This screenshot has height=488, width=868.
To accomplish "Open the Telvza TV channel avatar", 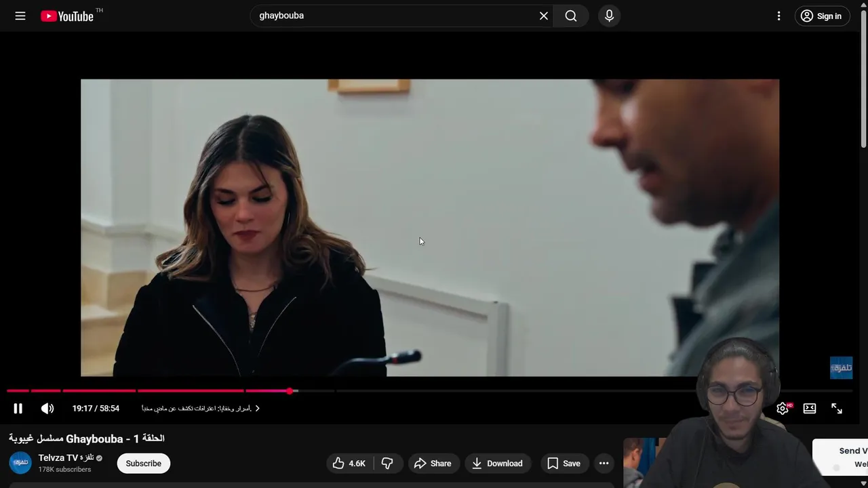I will point(20,463).
